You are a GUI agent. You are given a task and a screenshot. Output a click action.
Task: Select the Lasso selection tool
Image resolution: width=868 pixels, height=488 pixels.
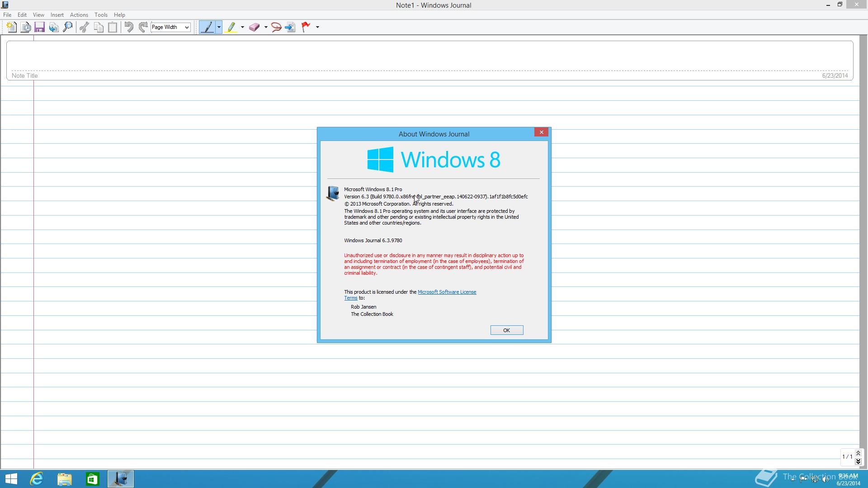point(276,27)
